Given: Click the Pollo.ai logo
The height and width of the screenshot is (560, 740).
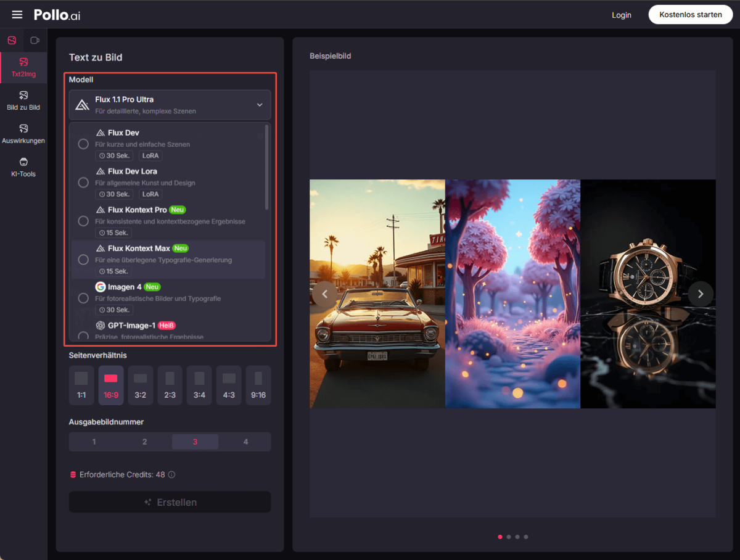Looking at the screenshot, I should pos(57,15).
